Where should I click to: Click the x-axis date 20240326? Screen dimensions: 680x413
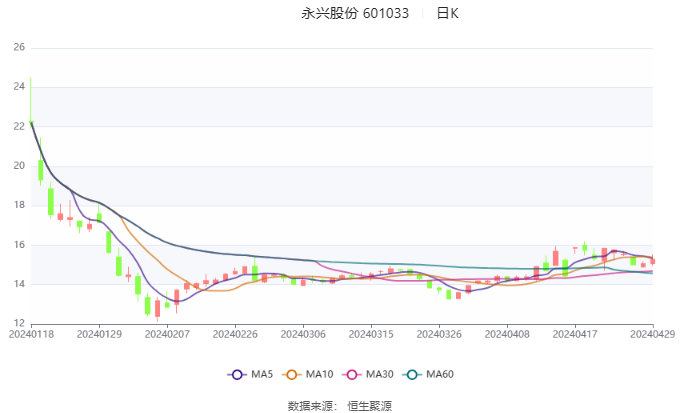click(439, 334)
